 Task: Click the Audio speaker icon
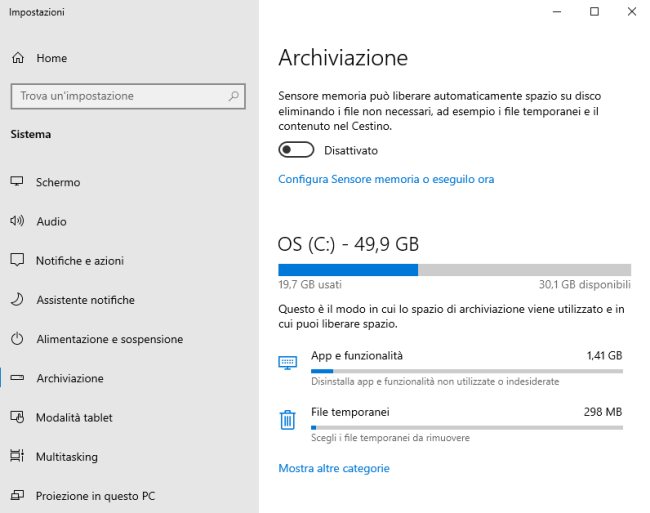click(17, 221)
